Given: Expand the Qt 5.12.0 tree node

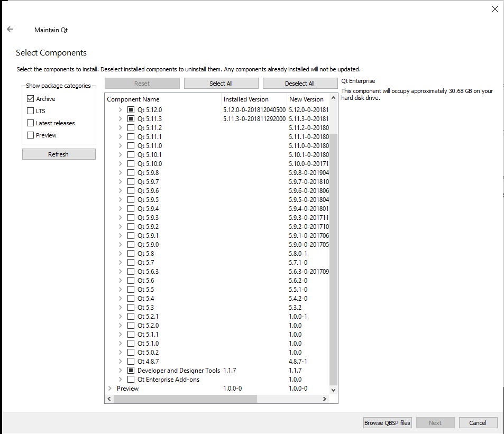Looking at the screenshot, I should coord(120,110).
